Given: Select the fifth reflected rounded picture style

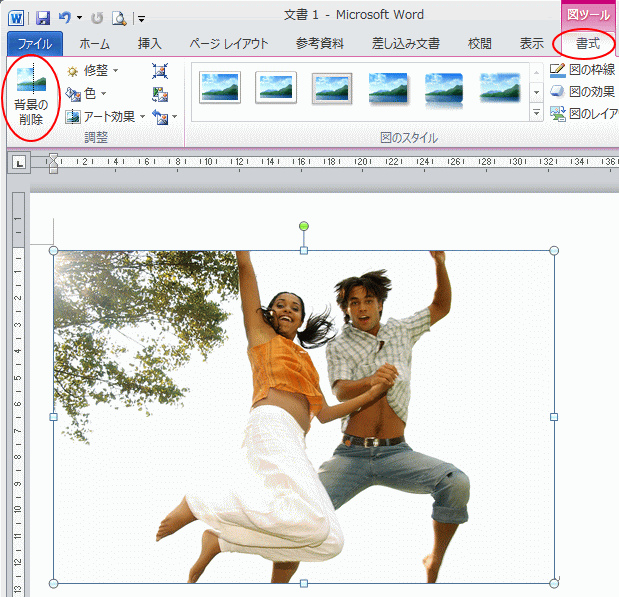Looking at the screenshot, I should [x=444, y=89].
